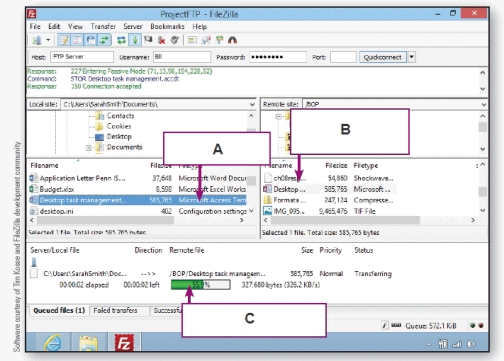Toggle the message log display icon

point(63,40)
